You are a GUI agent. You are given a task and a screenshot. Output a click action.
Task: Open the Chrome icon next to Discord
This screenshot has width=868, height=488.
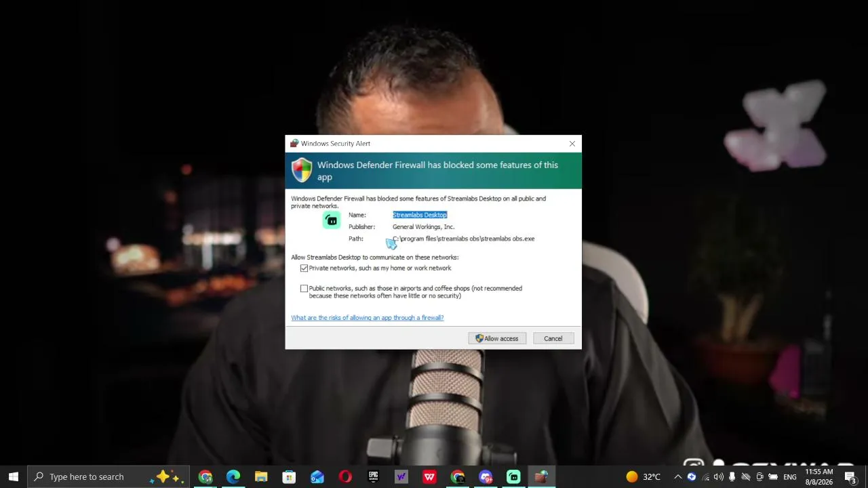458,476
